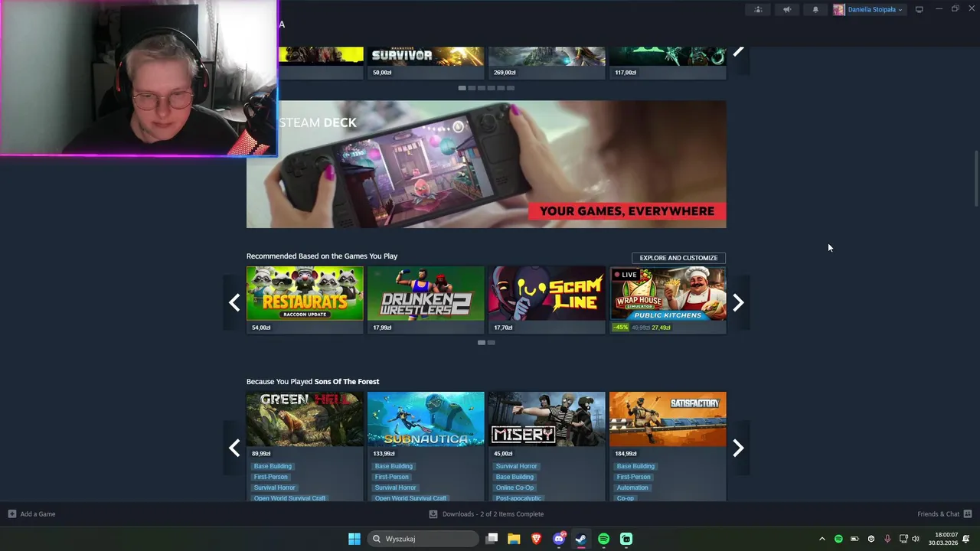Open the Drunken Wrestlers 2 game card

pos(426,300)
